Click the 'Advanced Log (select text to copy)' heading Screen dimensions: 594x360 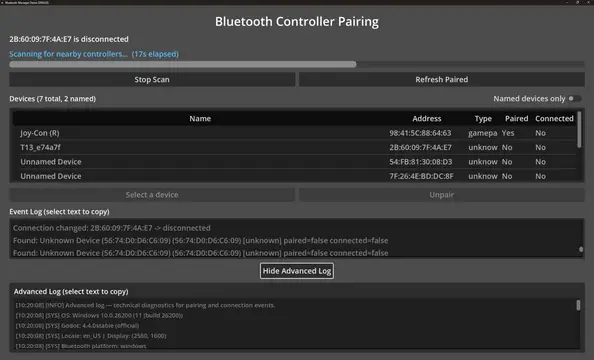tap(71, 291)
